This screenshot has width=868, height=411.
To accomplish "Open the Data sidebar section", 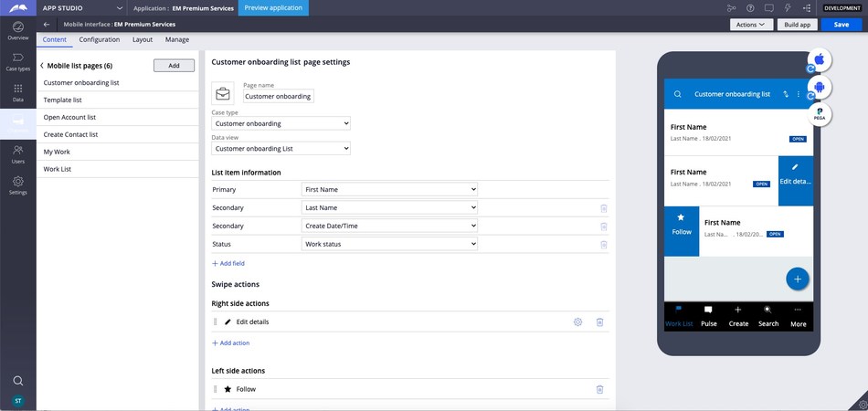I will point(17,91).
